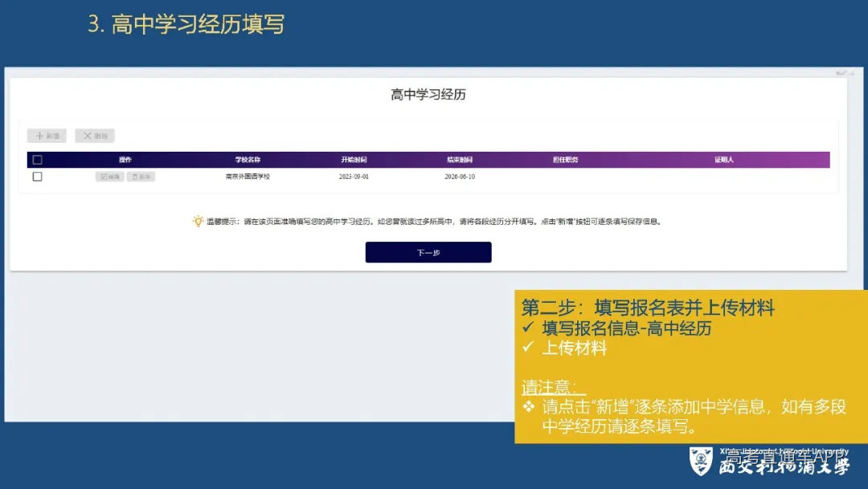Image resolution: width=868 pixels, height=489 pixels.
Task: Click the X icon on the 删除 button
Action: click(87, 136)
